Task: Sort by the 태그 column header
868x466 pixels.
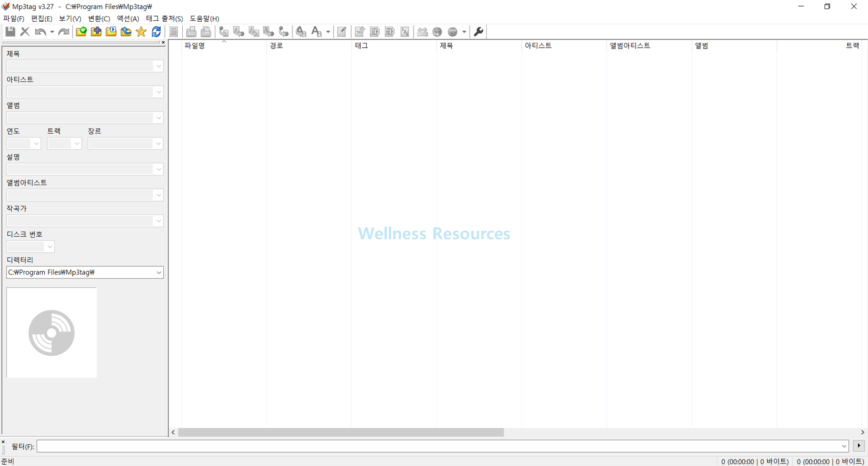Action: (x=394, y=46)
